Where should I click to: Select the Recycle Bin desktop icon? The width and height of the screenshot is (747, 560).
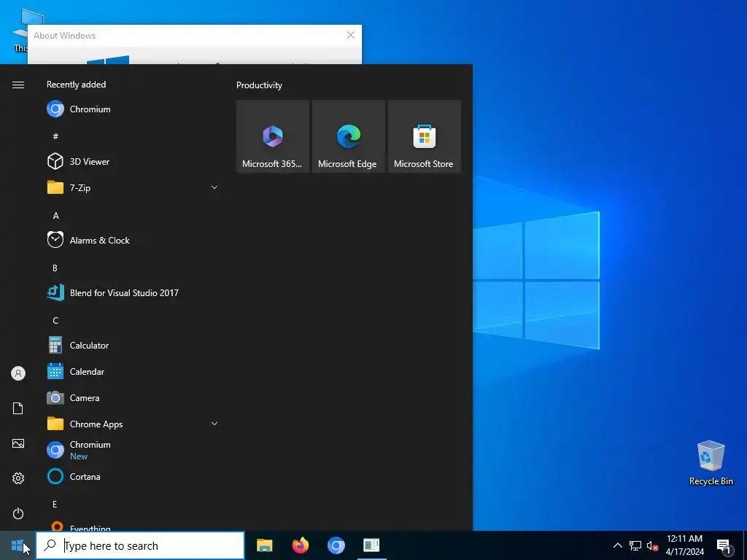coord(711,463)
